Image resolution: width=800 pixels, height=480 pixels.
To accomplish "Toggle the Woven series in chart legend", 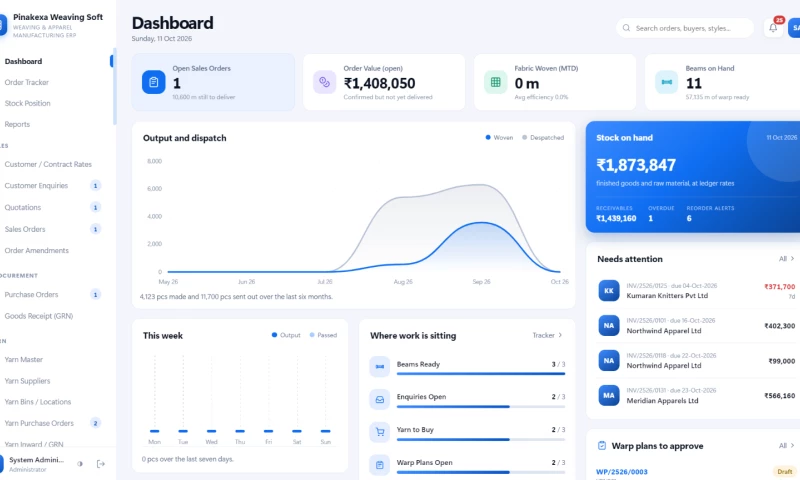I will coord(499,138).
